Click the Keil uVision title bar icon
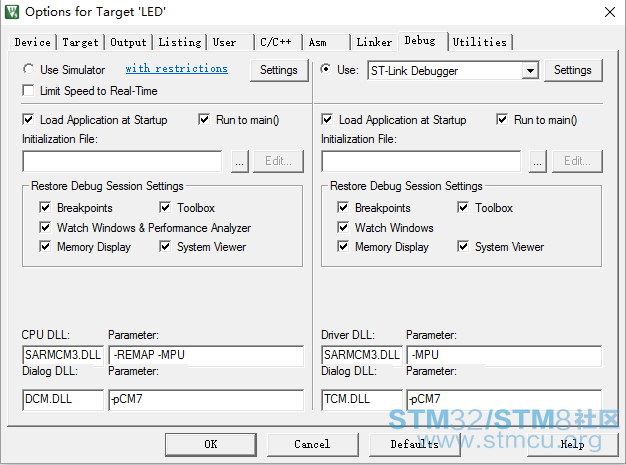Screen dimensions: 626x465 [12, 12]
